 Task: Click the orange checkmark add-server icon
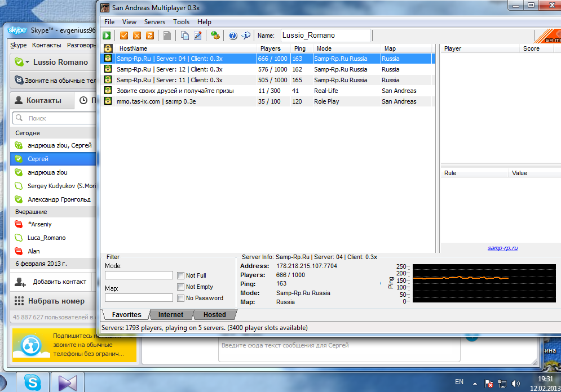[x=124, y=35]
